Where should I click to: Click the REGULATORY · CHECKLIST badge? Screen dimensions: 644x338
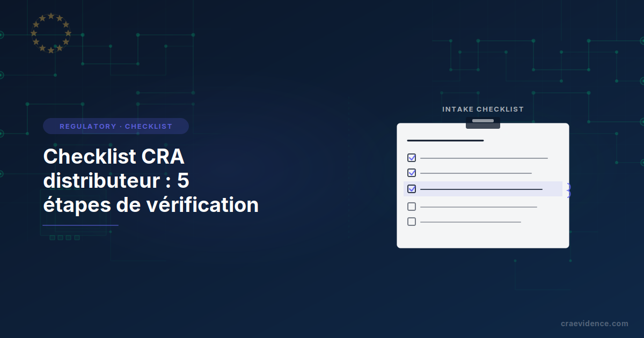click(116, 126)
